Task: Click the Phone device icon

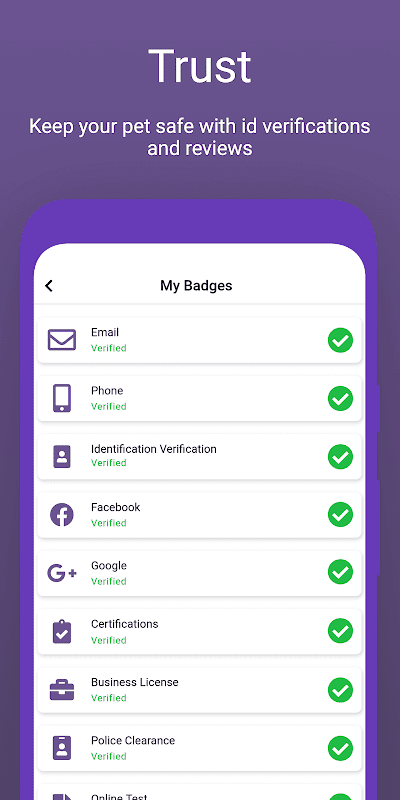Action: click(x=62, y=398)
